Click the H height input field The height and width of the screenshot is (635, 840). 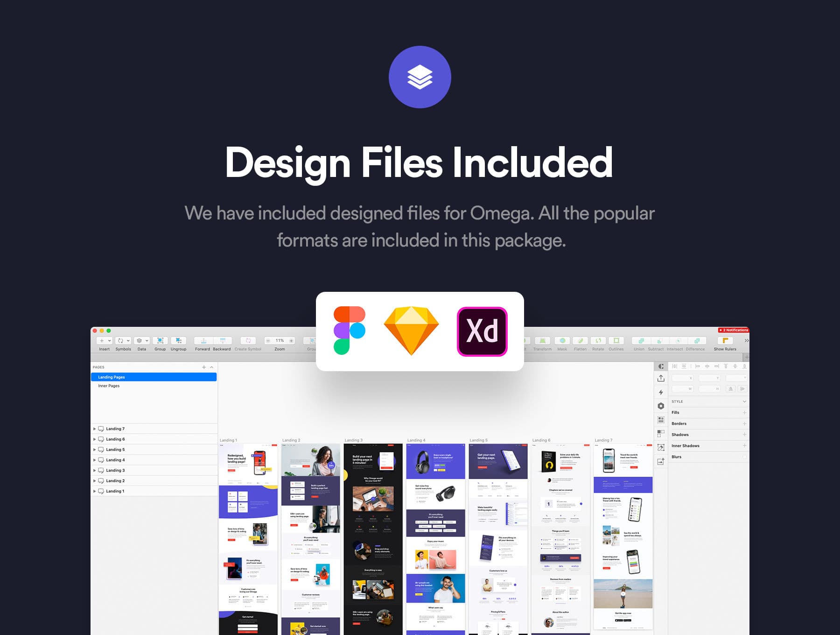point(710,389)
